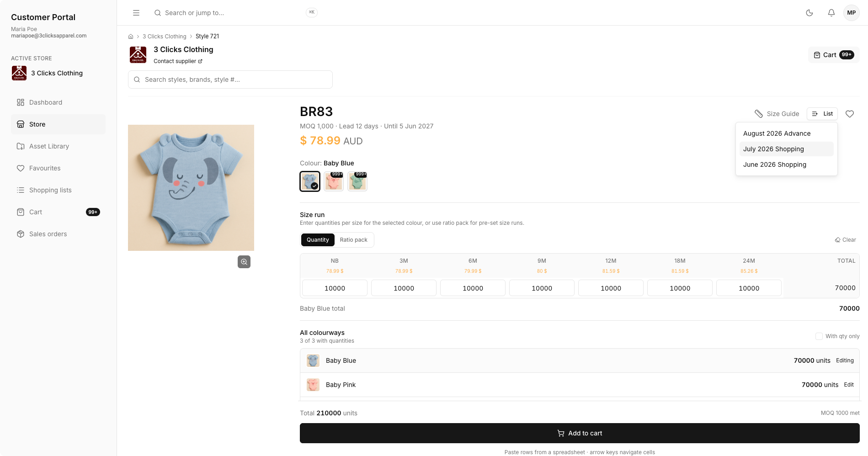Toggle the sidebar hamburger menu icon
868x456 pixels.
click(x=136, y=13)
